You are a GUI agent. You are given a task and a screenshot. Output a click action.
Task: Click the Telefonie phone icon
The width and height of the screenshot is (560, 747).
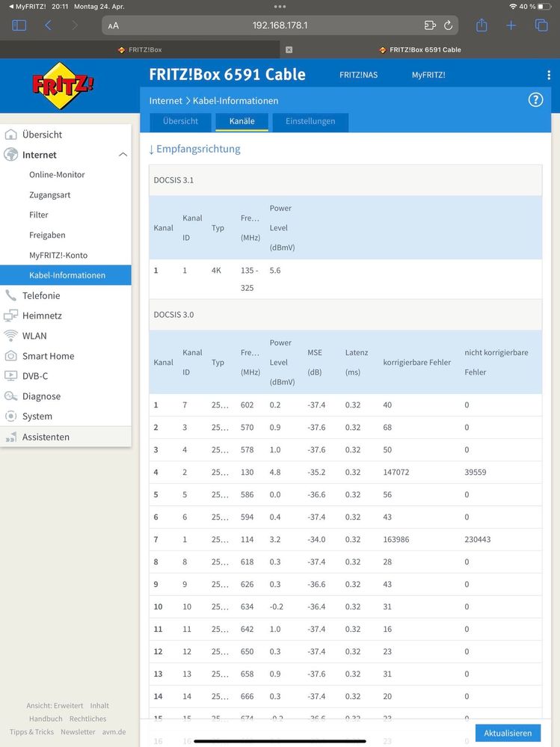pyautogui.click(x=10, y=295)
